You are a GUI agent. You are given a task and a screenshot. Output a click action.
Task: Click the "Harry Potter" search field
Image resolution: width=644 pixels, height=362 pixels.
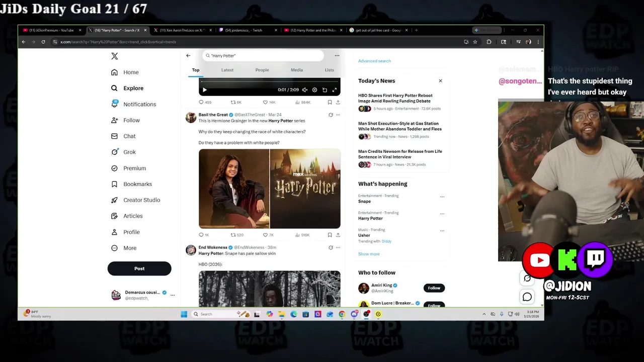click(263, 56)
